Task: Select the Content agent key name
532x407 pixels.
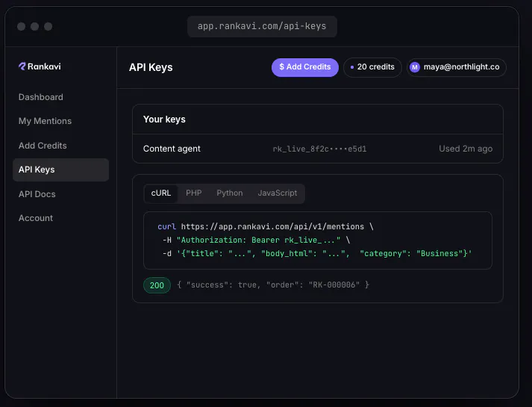Action: pos(172,149)
